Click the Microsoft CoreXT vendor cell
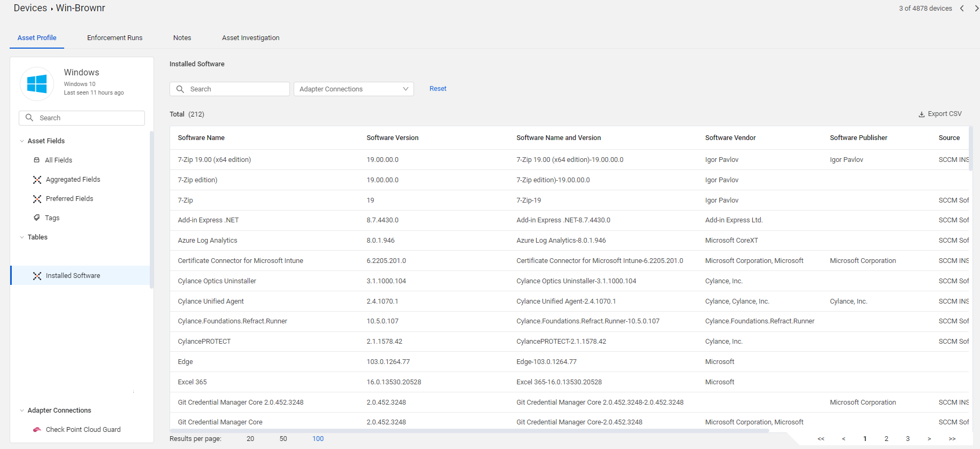 tap(731, 241)
